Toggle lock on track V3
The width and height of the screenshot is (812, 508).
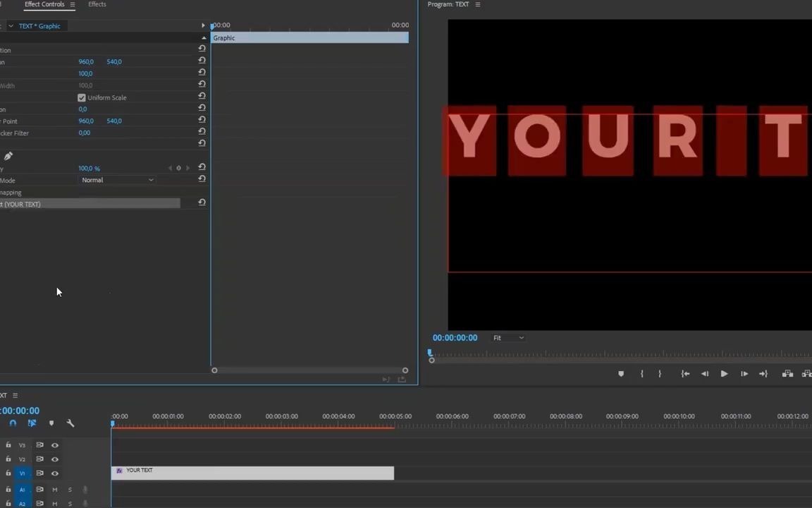[x=8, y=445]
